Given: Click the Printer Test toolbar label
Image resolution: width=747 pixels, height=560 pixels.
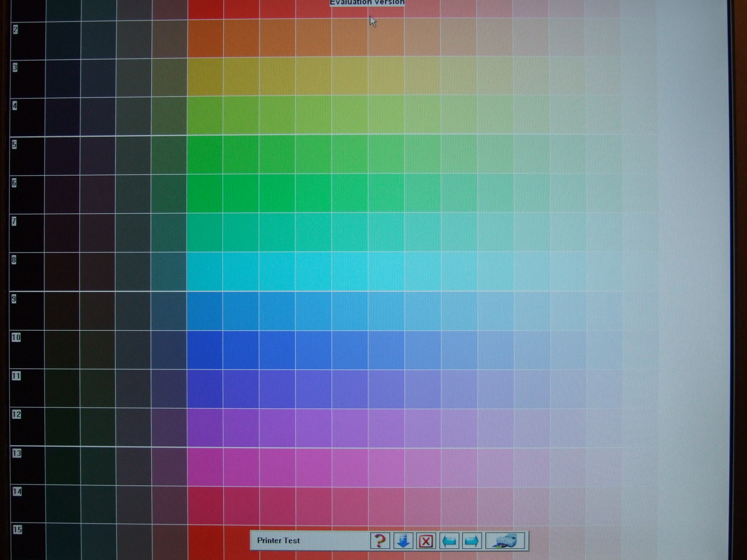Looking at the screenshot, I should pos(278,540).
